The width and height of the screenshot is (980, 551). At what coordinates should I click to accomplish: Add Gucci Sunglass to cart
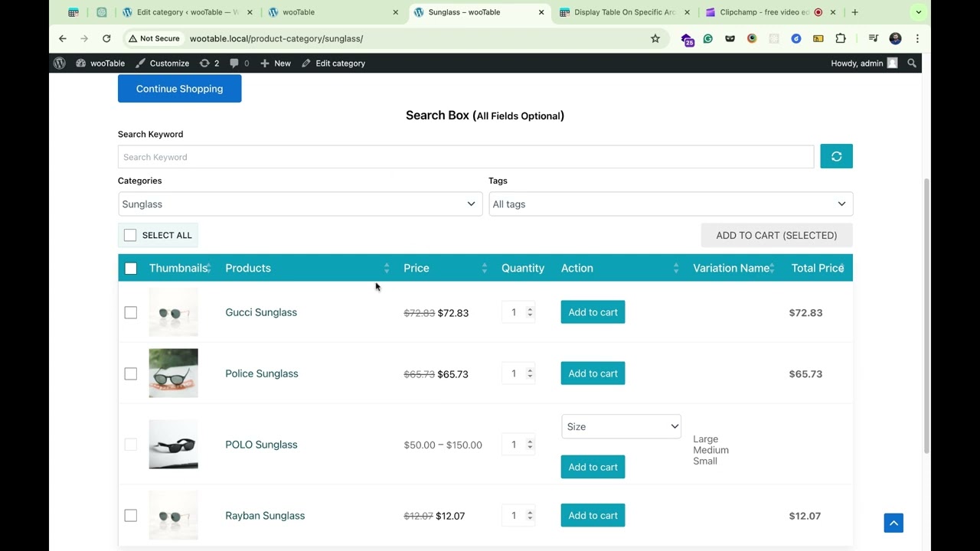[x=593, y=312]
